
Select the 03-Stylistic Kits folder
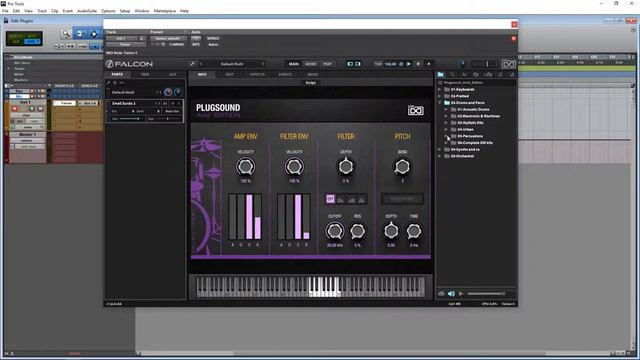pyautogui.click(x=470, y=123)
